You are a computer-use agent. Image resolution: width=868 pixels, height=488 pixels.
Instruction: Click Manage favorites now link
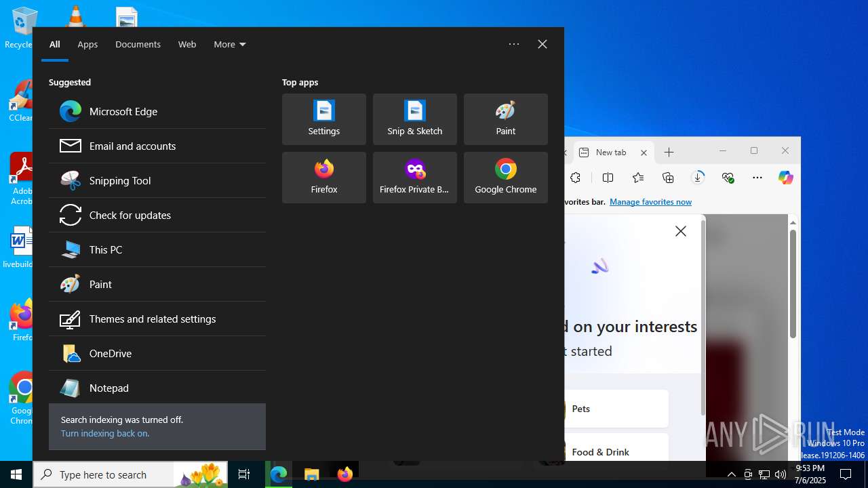pyautogui.click(x=650, y=202)
